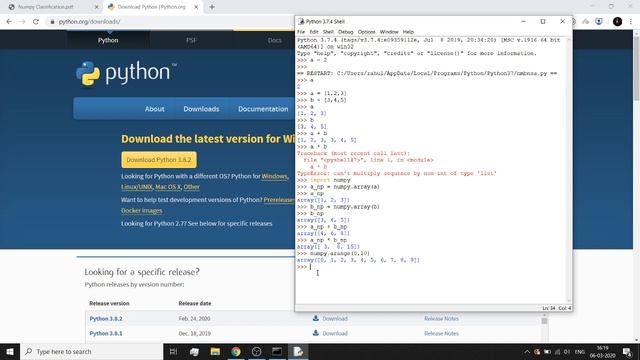Image resolution: width=640 pixels, height=360 pixels.
Task: Open the circular clock-like taskbar app
Action: click(256, 351)
